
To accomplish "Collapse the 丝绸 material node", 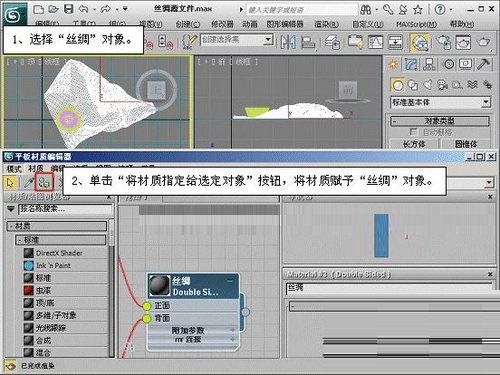I will click(x=230, y=281).
